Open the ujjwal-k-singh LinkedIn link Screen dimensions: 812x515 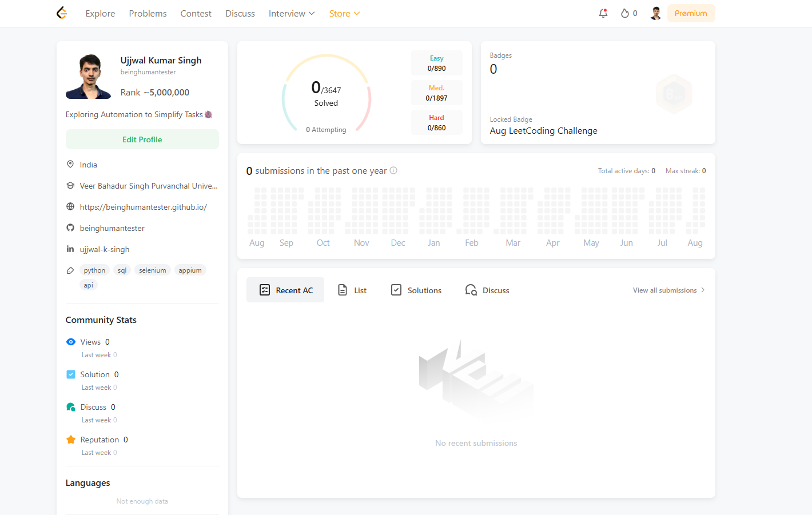click(x=105, y=249)
